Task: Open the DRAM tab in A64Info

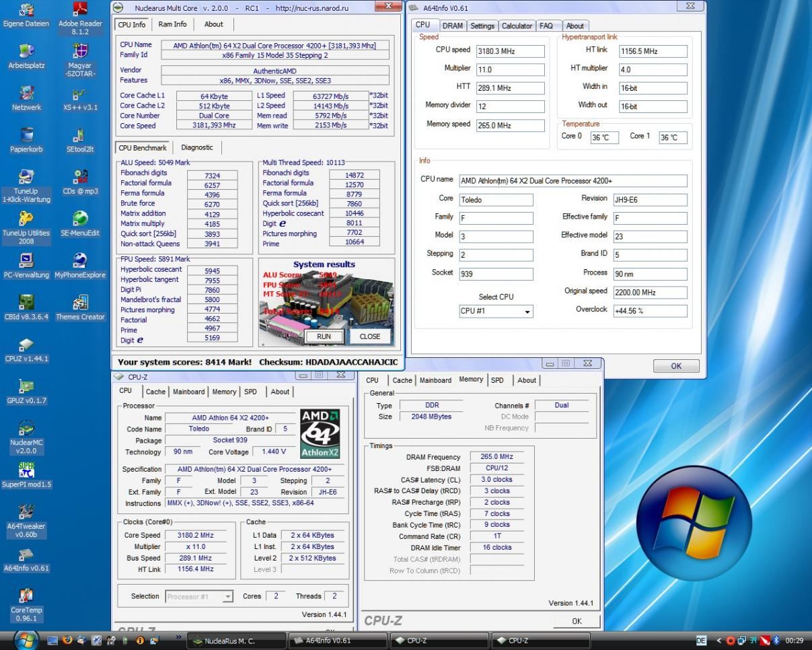Action: coord(452,26)
